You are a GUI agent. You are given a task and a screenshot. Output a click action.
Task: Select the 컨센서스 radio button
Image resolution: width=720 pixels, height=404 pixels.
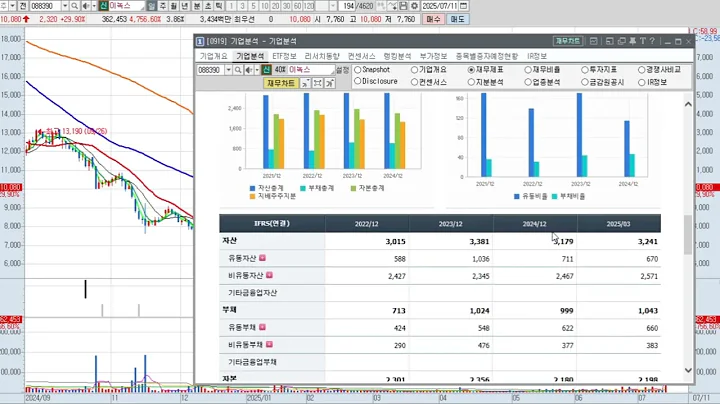[x=415, y=82]
